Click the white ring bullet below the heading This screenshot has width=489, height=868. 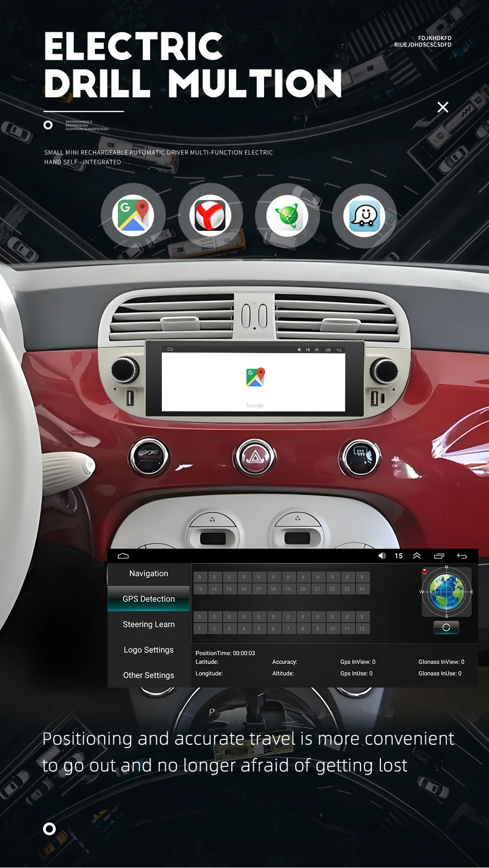pyautogui.click(x=48, y=125)
